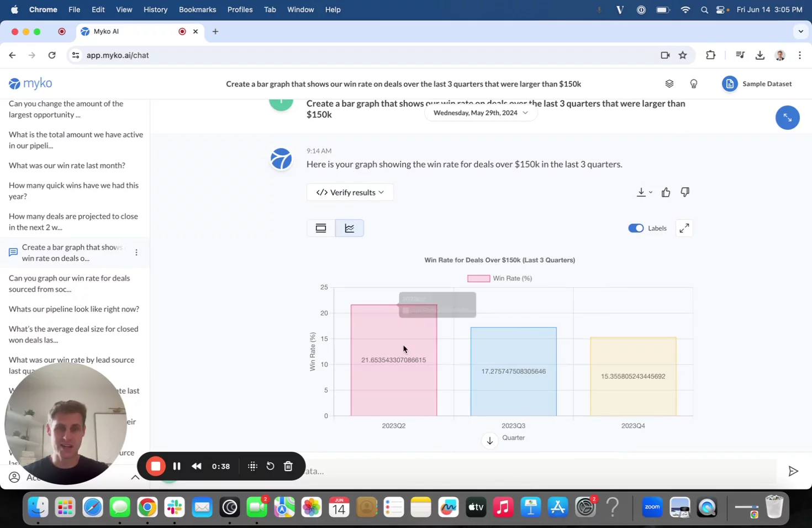Open 'What was our win rate last month?' chat

click(67, 166)
